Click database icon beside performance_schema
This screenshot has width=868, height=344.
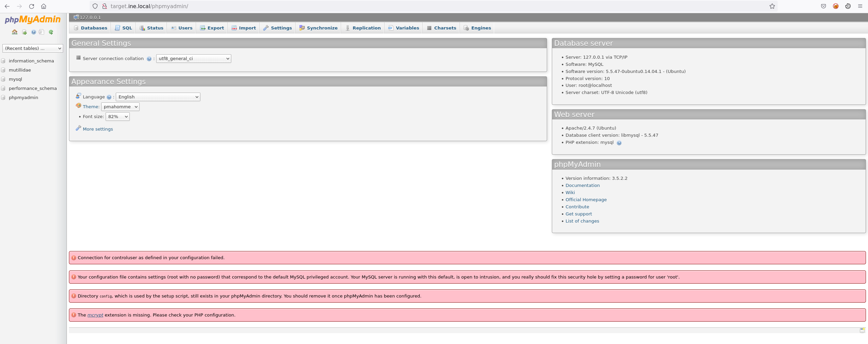[3, 89]
